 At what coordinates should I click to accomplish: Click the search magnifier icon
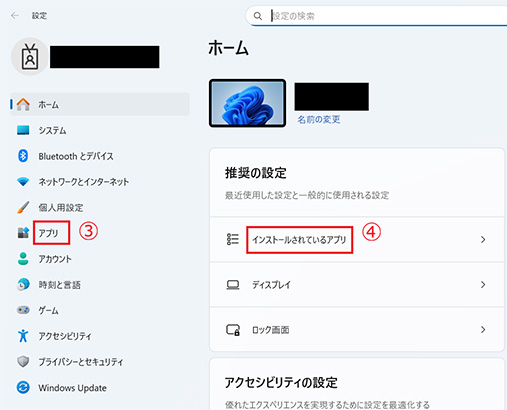tap(258, 16)
